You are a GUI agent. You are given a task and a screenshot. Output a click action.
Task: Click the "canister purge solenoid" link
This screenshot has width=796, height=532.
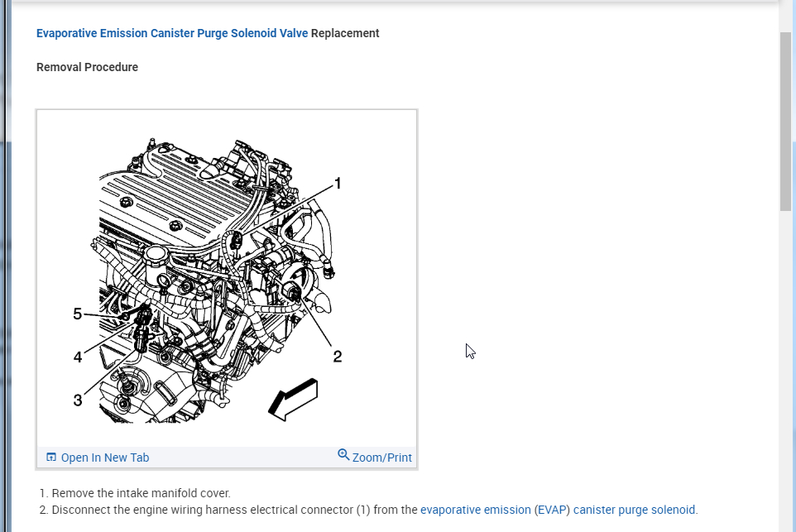[634, 510]
